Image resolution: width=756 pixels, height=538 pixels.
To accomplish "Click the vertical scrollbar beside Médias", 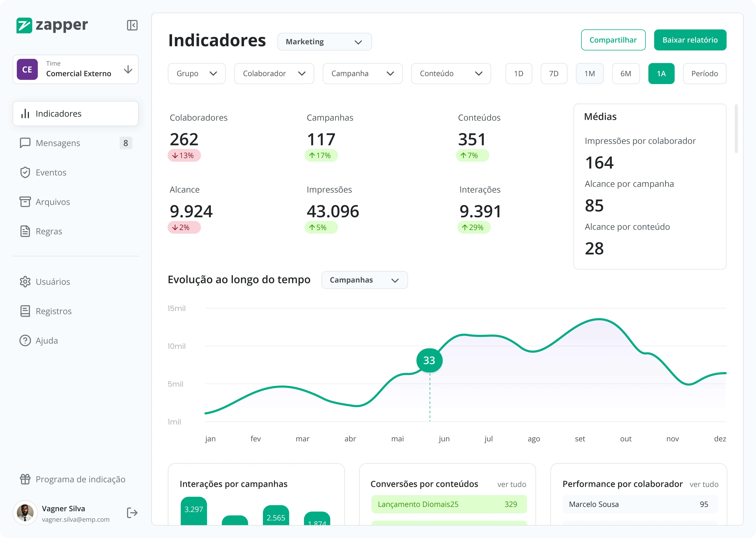I will click(736, 129).
